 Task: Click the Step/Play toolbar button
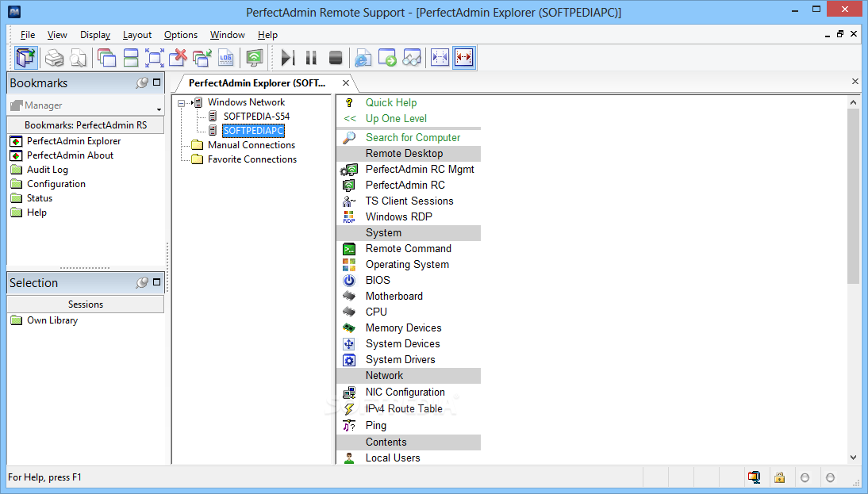(x=288, y=58)
